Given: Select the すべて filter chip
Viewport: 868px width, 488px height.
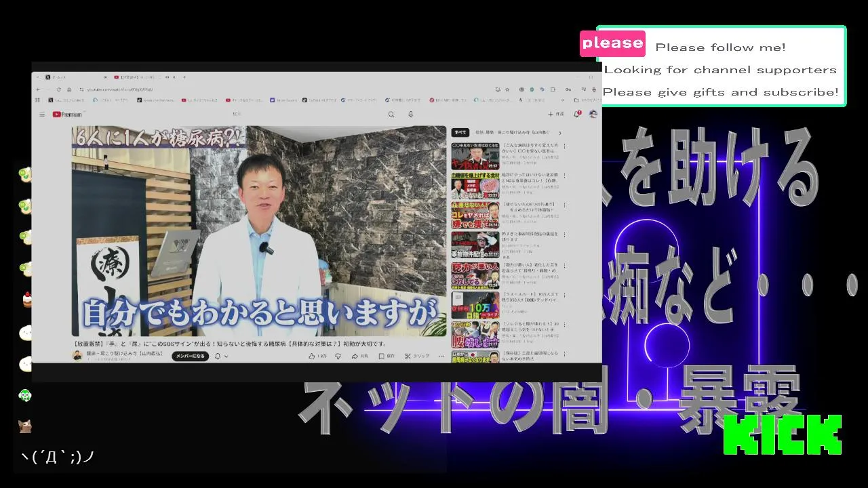Looking at the screenshot, I should [x=460, y=132].
